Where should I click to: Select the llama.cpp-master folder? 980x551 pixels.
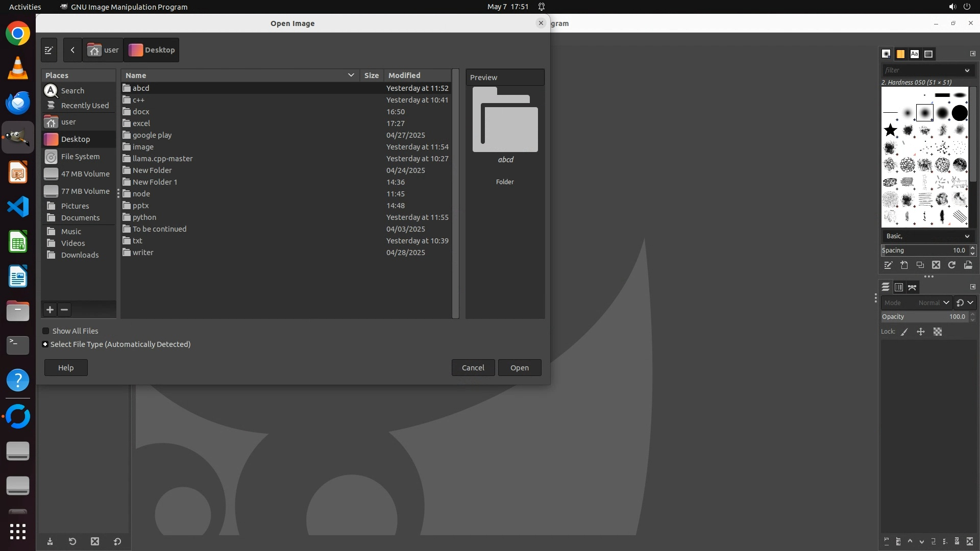coord(162,159)
